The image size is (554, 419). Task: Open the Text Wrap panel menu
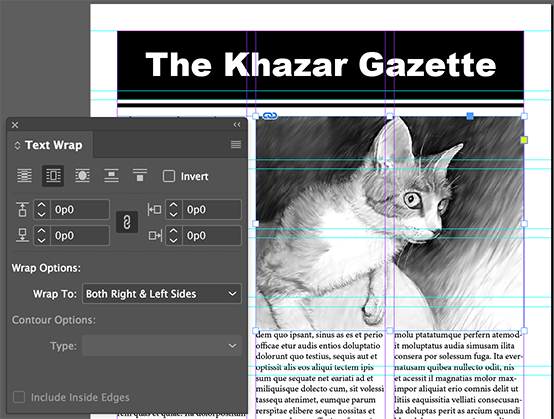pyautogui.click(x=236, y=144)
